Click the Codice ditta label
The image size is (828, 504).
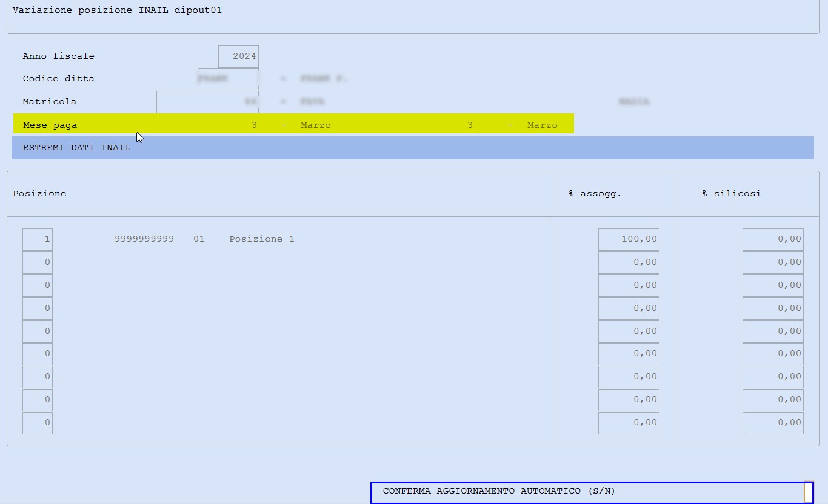tap(59, 79)
